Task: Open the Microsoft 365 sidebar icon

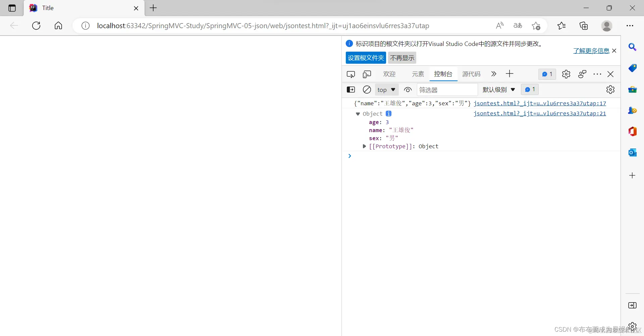Action: (x=632, y=131)
